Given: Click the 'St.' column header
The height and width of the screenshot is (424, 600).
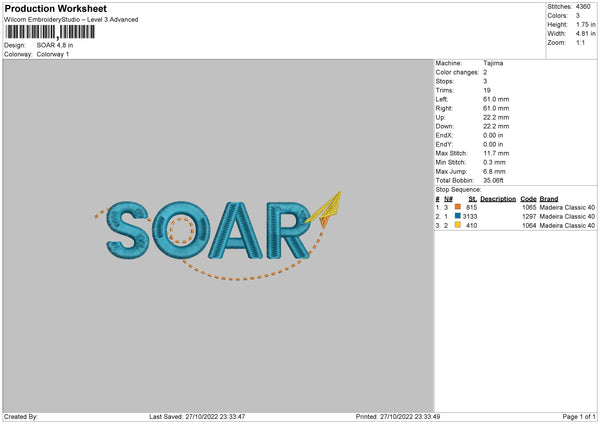Looking at the screenshot, I should pos(473,199).
